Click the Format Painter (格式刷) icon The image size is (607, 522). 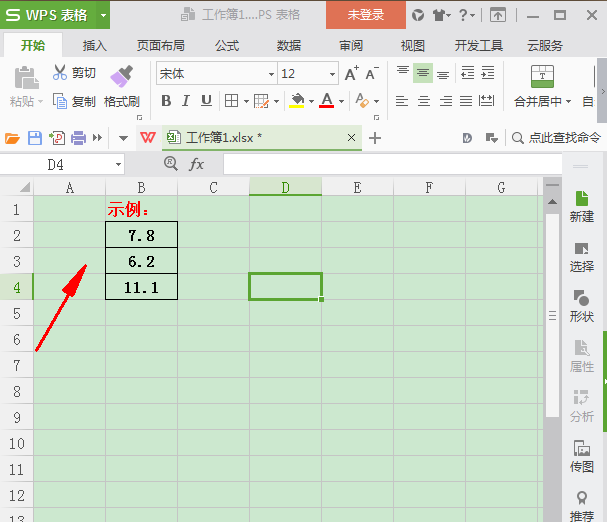[x=121, y=76]
